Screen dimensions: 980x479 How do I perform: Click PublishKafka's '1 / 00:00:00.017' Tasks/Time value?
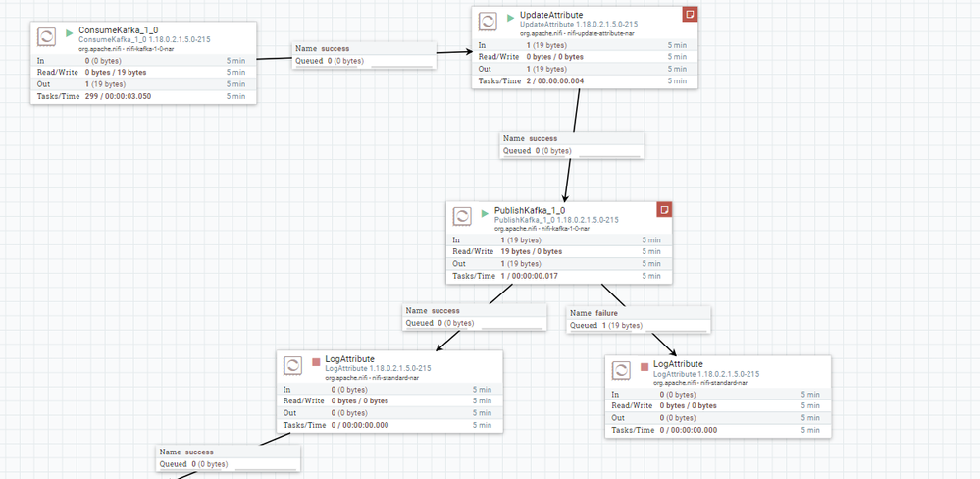[x=530, y=276]
